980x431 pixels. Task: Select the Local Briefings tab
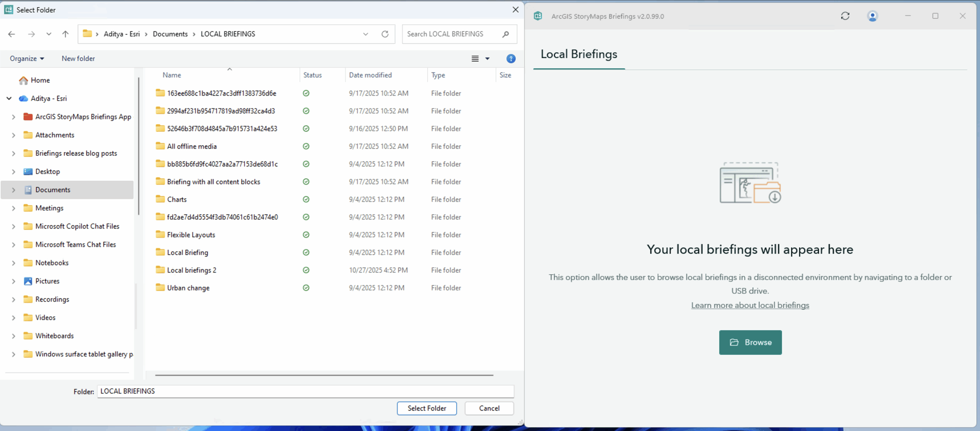[x=578, y=54]
